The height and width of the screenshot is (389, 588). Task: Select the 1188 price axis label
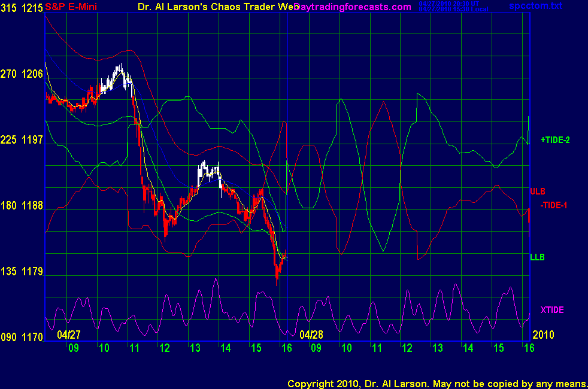(x=32, y=206)
